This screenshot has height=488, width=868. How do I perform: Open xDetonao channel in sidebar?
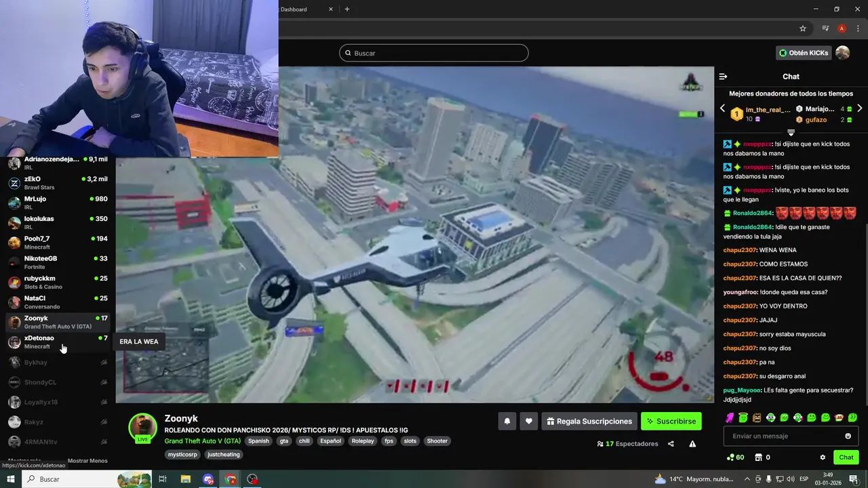pyautogui.click(x=58, y=342)
